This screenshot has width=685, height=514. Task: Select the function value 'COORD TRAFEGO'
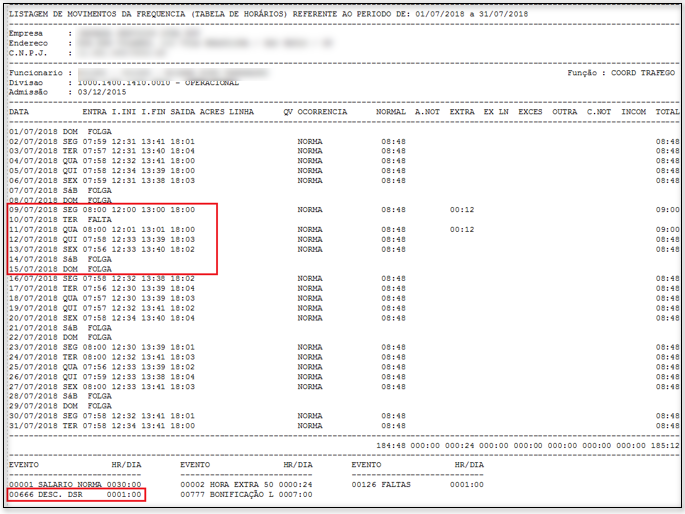point(643,73)
